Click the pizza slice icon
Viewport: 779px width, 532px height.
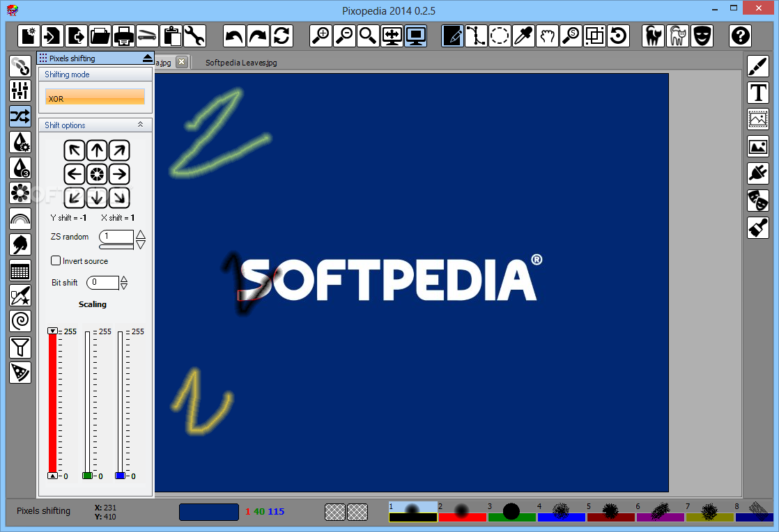(x=20, y=373)
